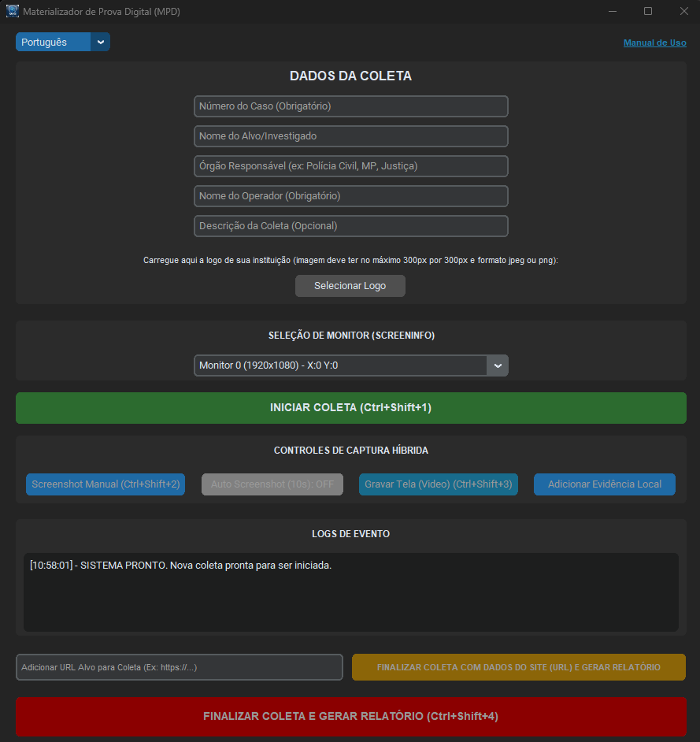
Task: Click the Selecionar Logo button
Action: [x=350, y=286]
